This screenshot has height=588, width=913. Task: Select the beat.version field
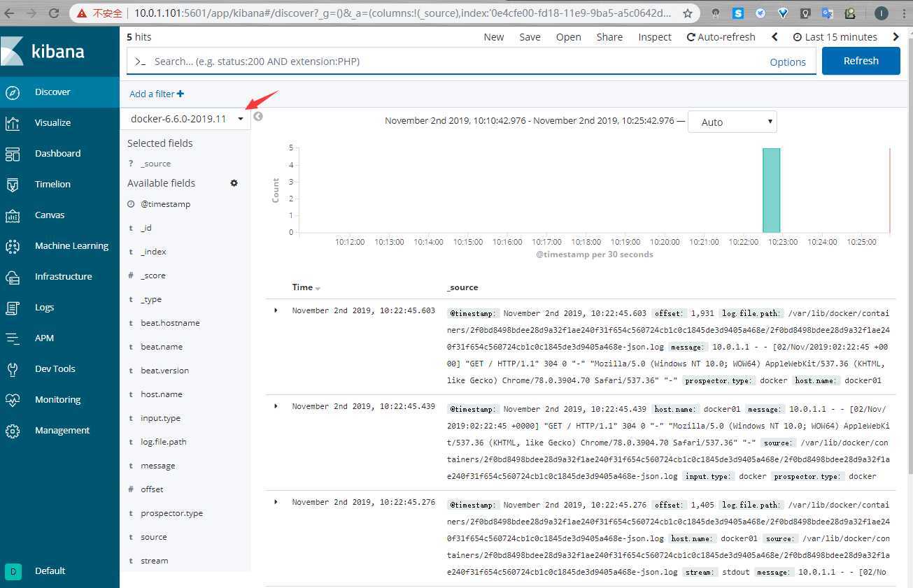(x=164, y=370)
